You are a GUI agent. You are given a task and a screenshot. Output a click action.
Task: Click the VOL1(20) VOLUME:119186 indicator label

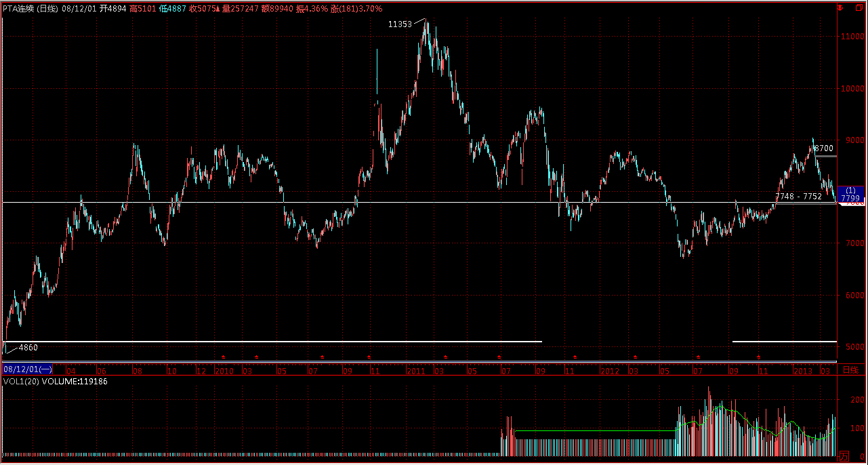click(x=54, y=382)
